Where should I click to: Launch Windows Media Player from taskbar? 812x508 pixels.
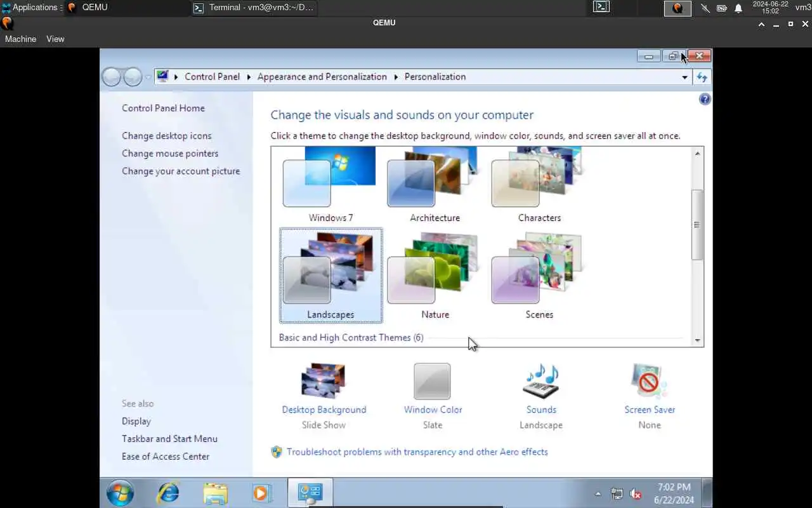pos(261,493)
